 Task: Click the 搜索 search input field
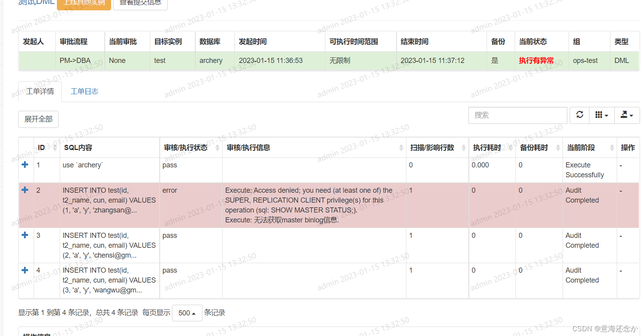click(518, 115)
